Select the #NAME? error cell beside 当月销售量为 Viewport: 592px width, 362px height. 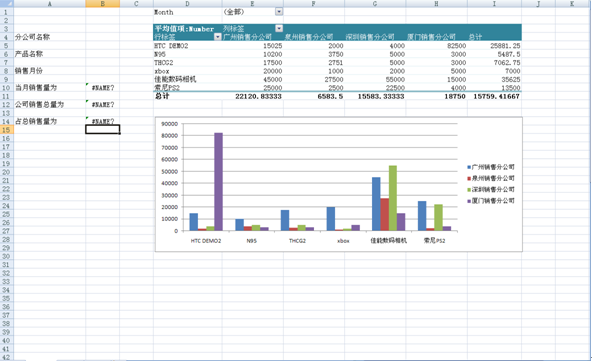[x=103, y=88]
